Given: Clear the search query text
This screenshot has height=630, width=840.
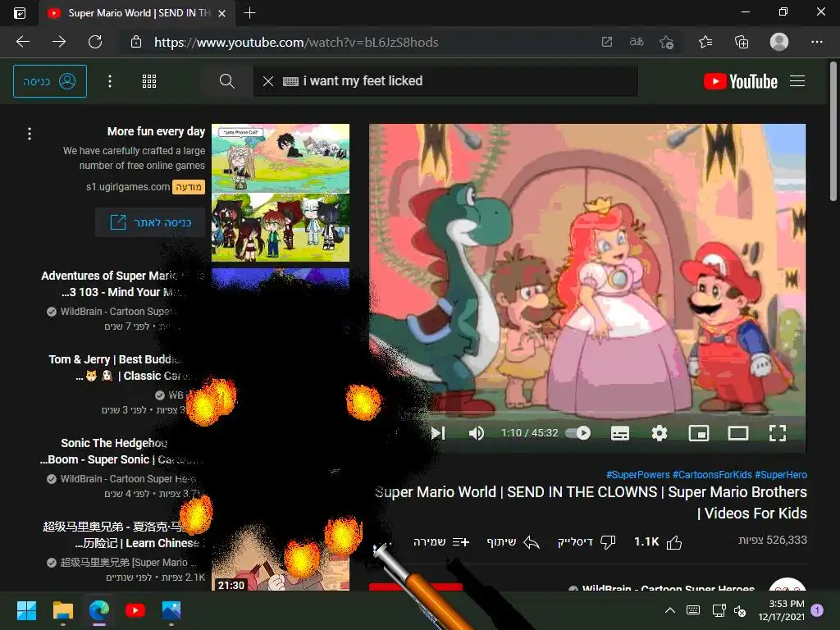Looking at the screenshot, I should (268, 81).
